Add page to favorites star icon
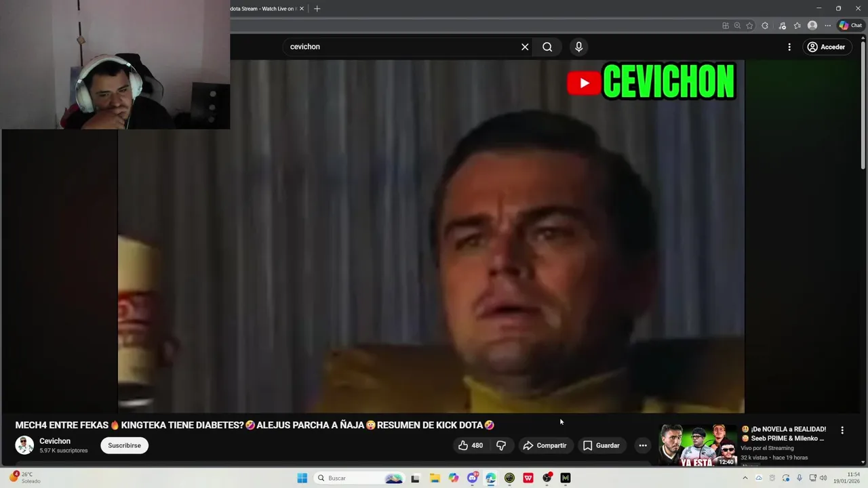The width and height of the screenshot is (868, 488). click(x=749, y=26)
